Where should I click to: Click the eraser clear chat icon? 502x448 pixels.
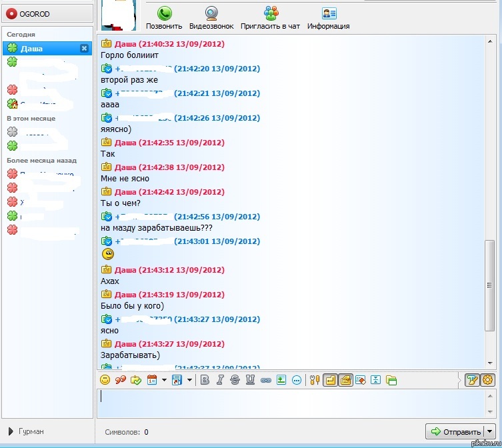point(361,380)
